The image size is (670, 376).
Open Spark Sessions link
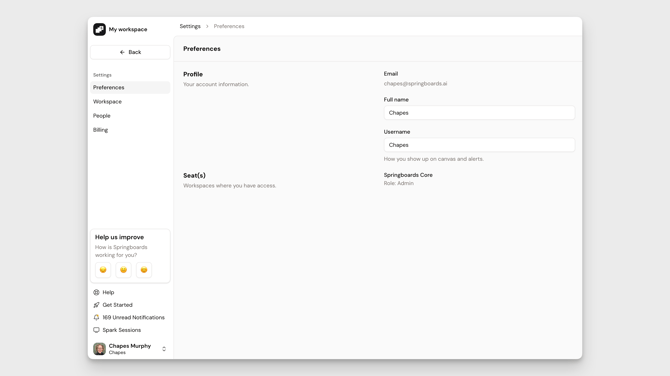tap(122, 330)
